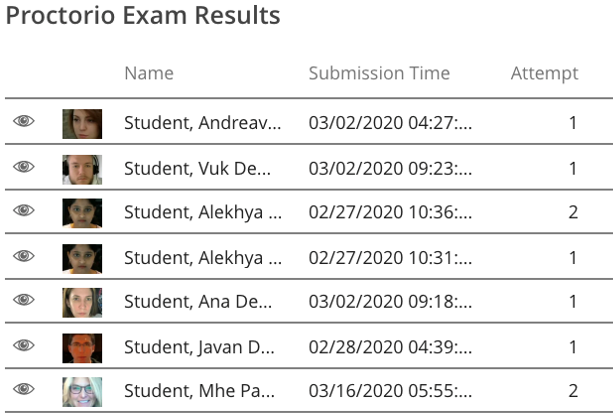
Task: Open the webcam thumbnail for Student, Andreav
Action: (82, 123)
